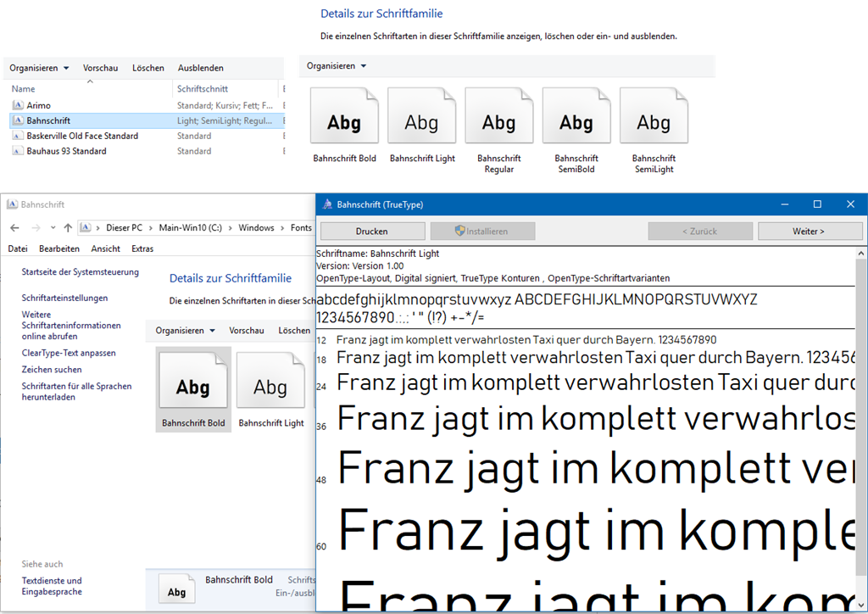Click the Bauhaus 93 Standard font icon

coord(18,151)
